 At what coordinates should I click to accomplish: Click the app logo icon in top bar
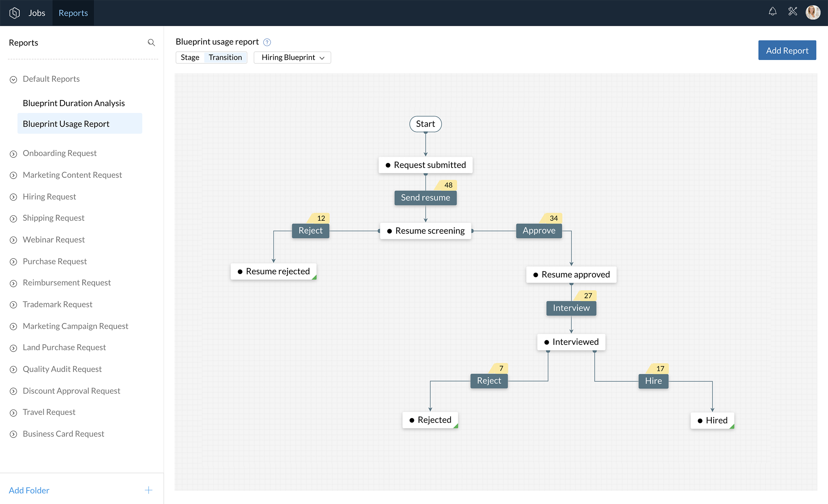[x=15, y=13]
